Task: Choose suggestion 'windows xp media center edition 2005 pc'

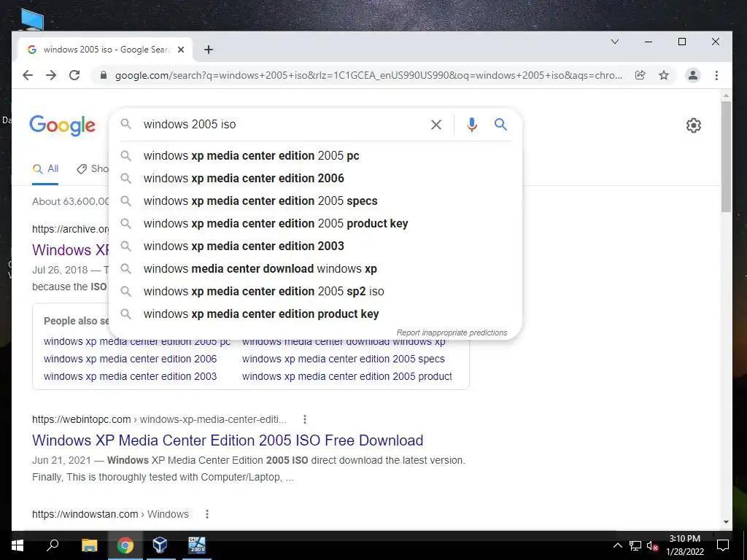Action: (x=315, y=156)
